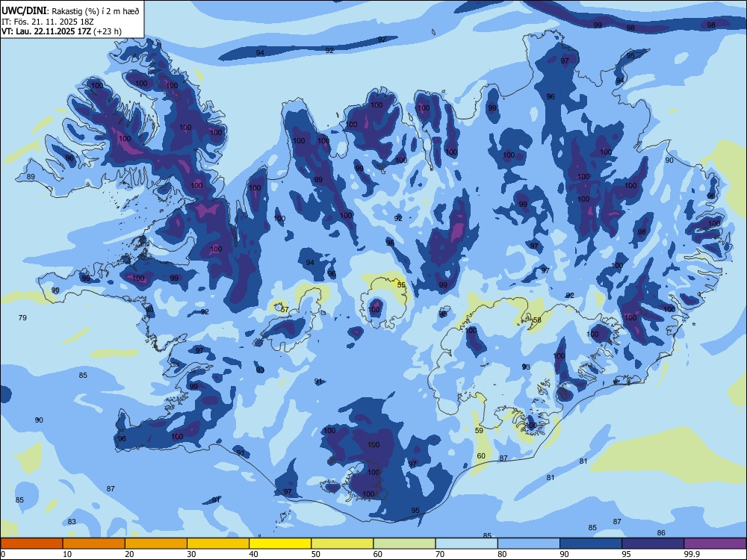747x560 pixels.
Task: Click the 'VT: Lau. 22.11.2025 17Z (+23 h)' line
Action: coord(61,31)
